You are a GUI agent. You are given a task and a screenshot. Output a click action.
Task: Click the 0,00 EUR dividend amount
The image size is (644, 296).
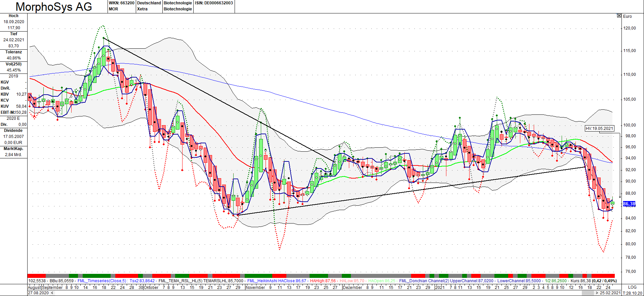click(14, 143)
